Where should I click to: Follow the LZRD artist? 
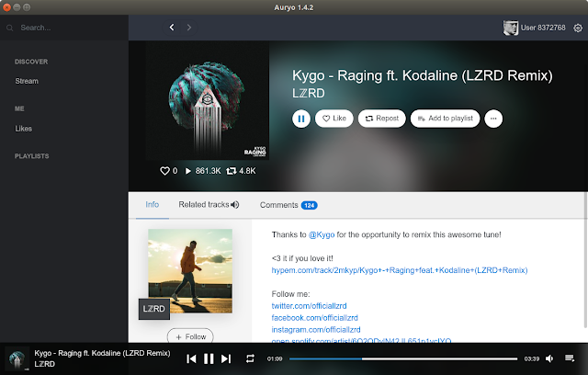[x=190, y=336]
